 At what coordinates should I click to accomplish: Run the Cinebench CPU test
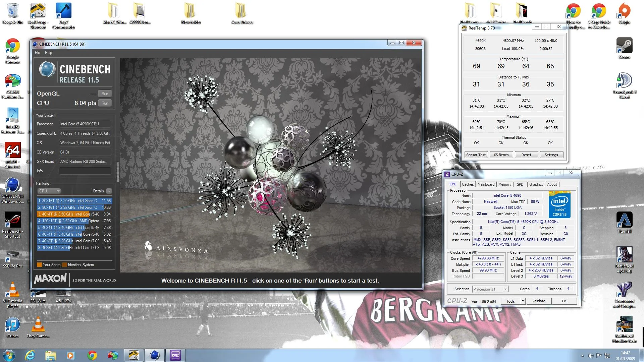(x=105, y=103)
